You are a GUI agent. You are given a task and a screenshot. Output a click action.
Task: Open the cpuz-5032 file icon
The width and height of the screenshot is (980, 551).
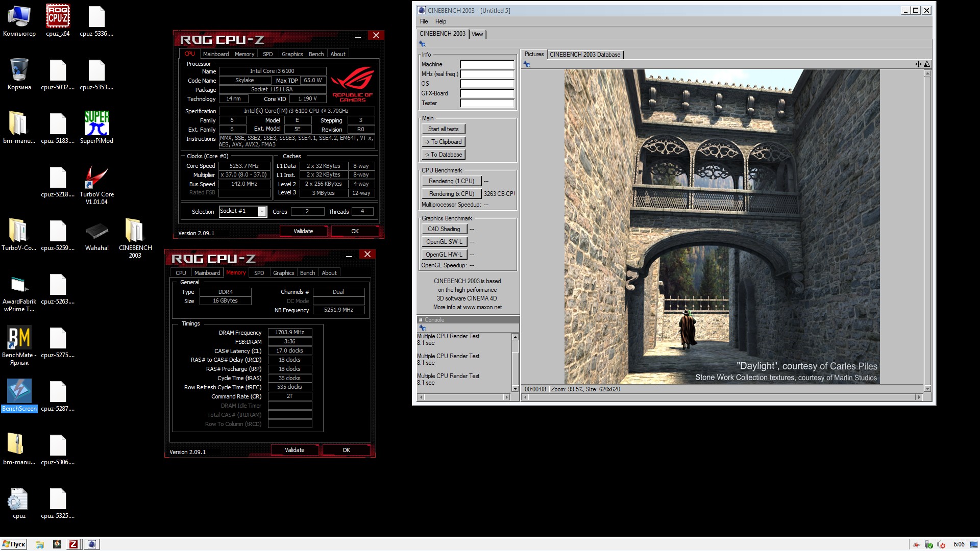point(58,74)
